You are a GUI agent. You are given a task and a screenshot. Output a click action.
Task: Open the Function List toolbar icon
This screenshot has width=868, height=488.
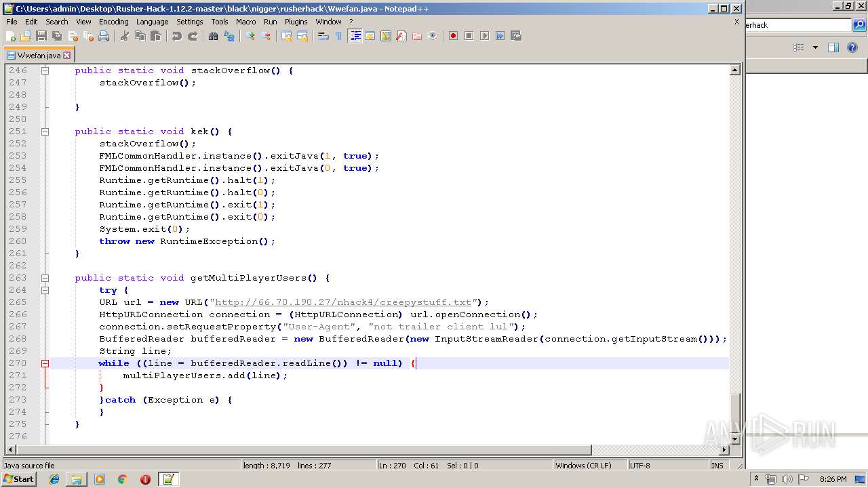pyautogui.click(x=401, y=36)
